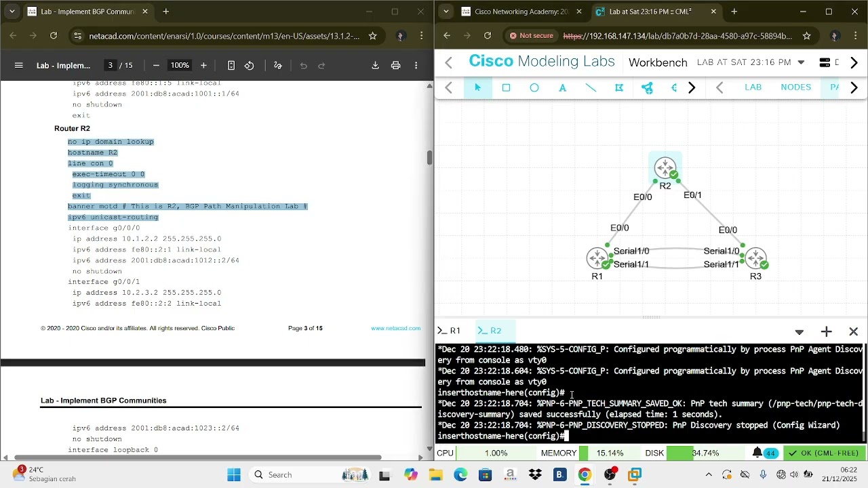Switch to Lab at Sat 23:16 PM CML tab
This screenshot has height=488, width=868.
(x=655, y=12)
